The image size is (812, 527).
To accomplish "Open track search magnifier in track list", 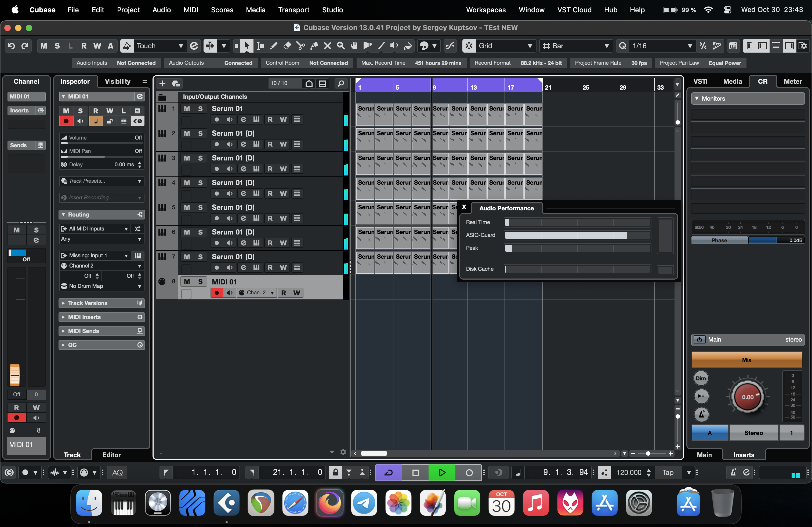I will 340,83.
